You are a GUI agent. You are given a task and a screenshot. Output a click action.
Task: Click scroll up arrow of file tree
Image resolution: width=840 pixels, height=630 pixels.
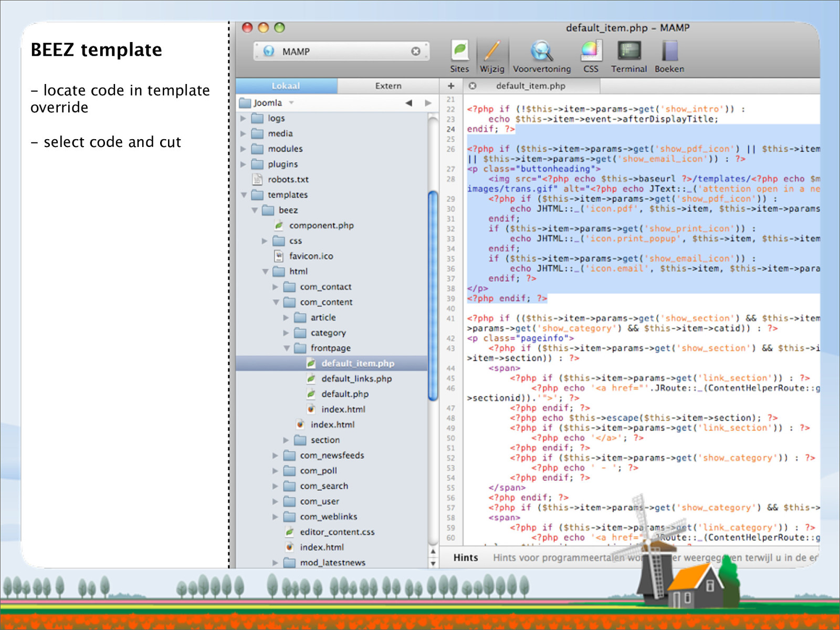point(433,551)
